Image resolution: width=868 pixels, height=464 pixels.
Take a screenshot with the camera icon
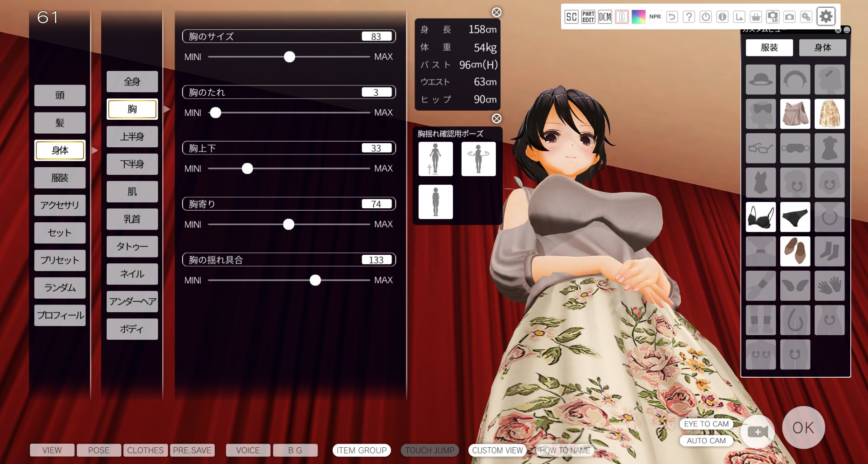tap(790, 17)
